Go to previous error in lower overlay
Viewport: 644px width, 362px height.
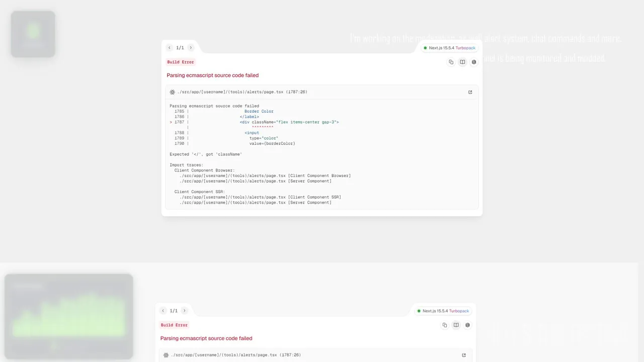coord(163,311)
